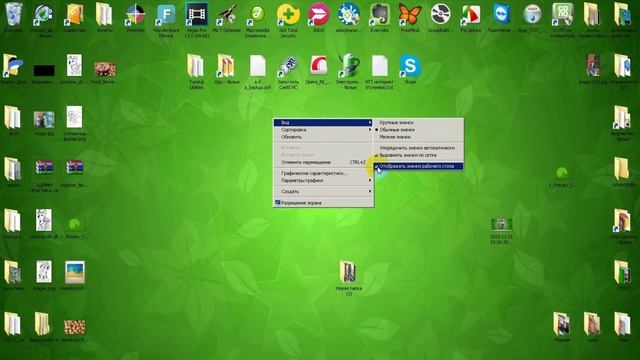Select Крупные значки view option
The image size is (640, 360).
419,122
